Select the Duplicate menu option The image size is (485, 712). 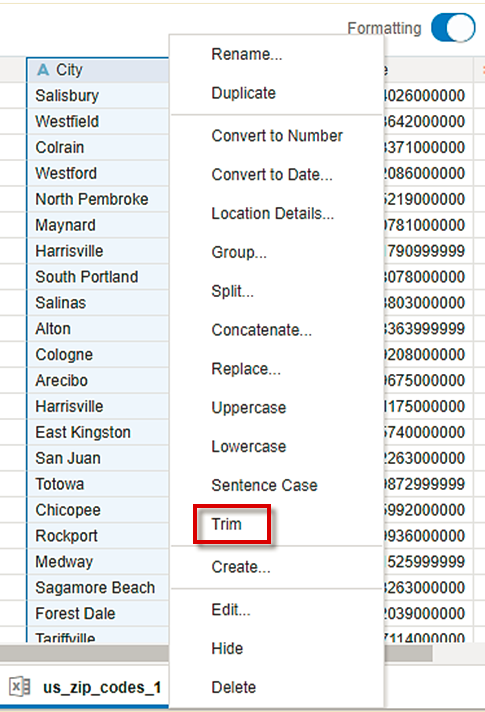[243, 93]
